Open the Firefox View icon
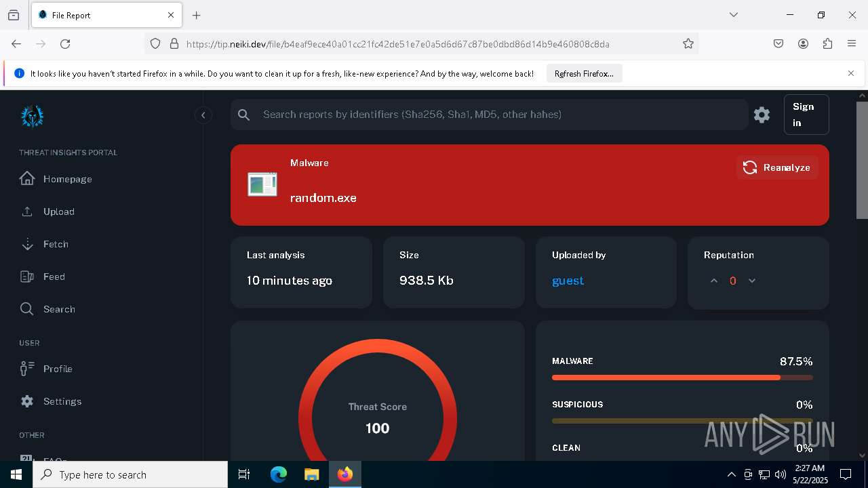868x488 pixels. point(14,15)
